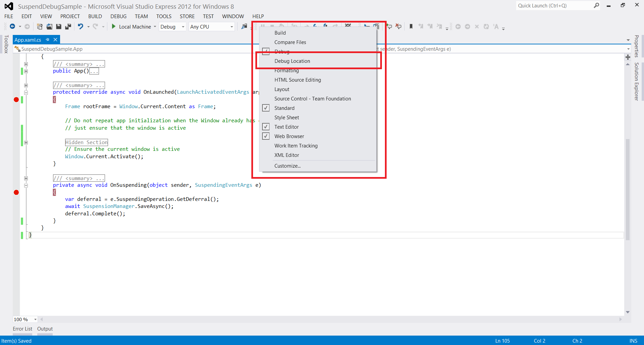Close the App.xaml.cs tab

(x=55, y=40)
